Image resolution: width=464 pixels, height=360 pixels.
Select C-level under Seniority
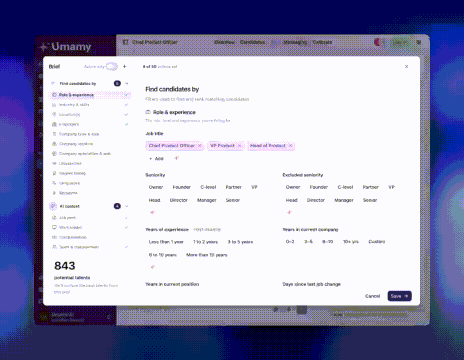(208, 187)
